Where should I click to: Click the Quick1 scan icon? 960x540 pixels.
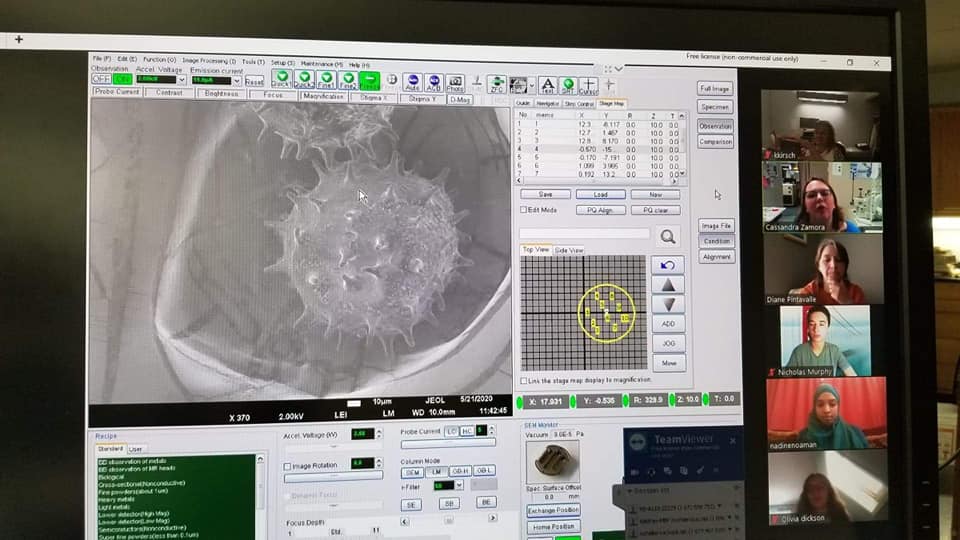click(282, 80)
